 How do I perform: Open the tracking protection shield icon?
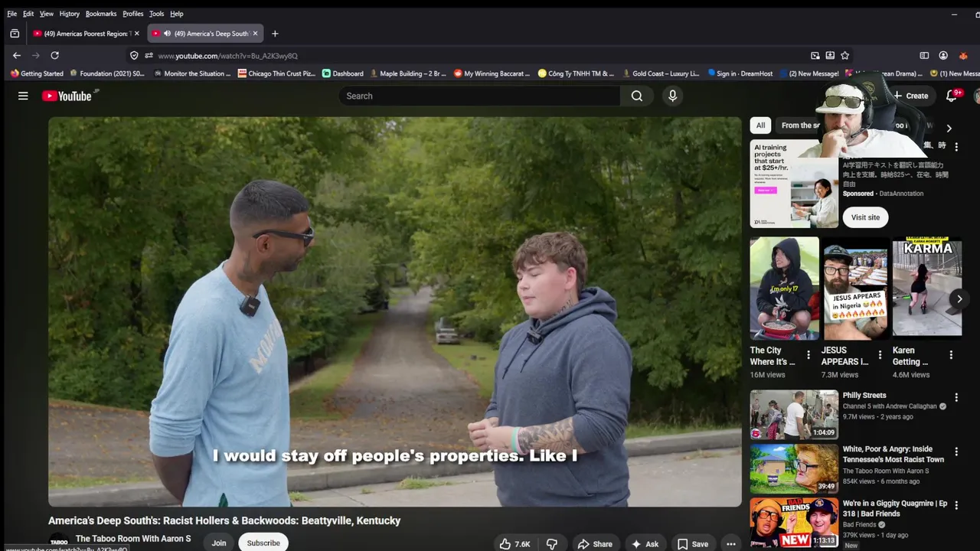coord(134,55)
